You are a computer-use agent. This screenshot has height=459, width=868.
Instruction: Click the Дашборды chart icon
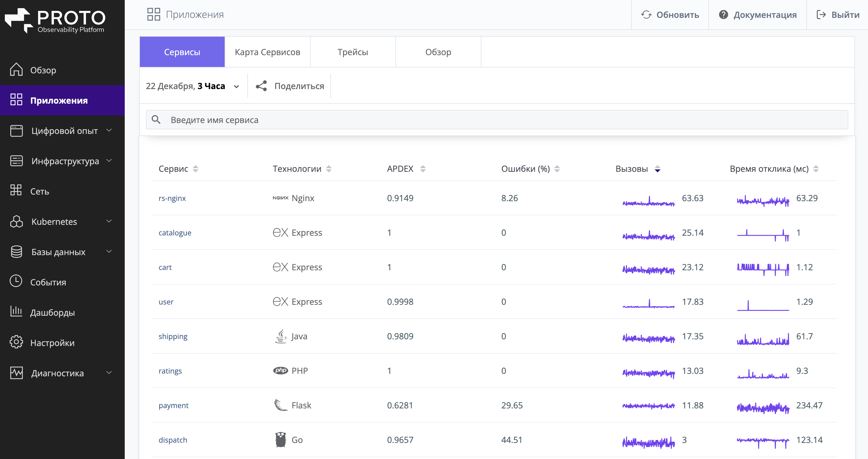[x=16, y=312]
